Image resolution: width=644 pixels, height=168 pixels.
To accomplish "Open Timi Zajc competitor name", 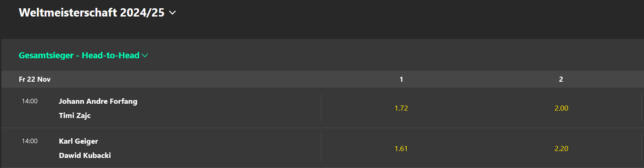I will pos(75,116).
